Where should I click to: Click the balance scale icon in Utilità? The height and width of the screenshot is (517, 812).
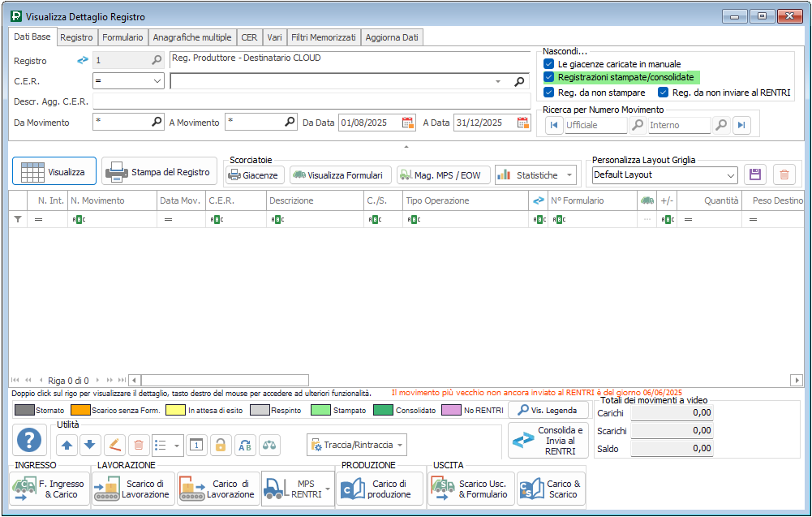click(x=269, y=445)
